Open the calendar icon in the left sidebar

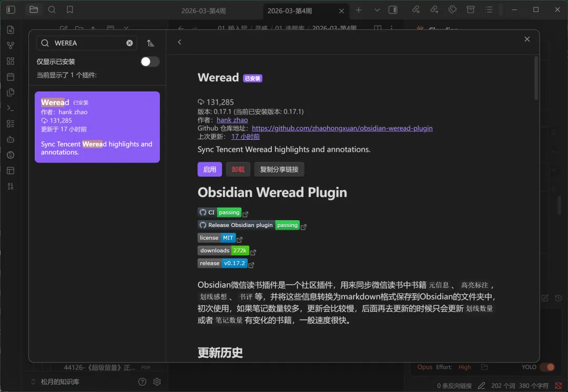[x=11, y=77]
